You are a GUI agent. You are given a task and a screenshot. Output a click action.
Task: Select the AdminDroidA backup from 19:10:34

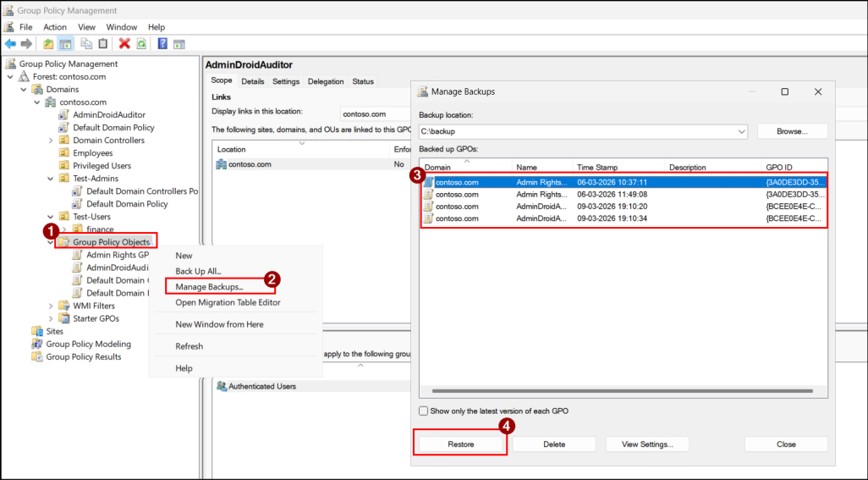[624, 218]
